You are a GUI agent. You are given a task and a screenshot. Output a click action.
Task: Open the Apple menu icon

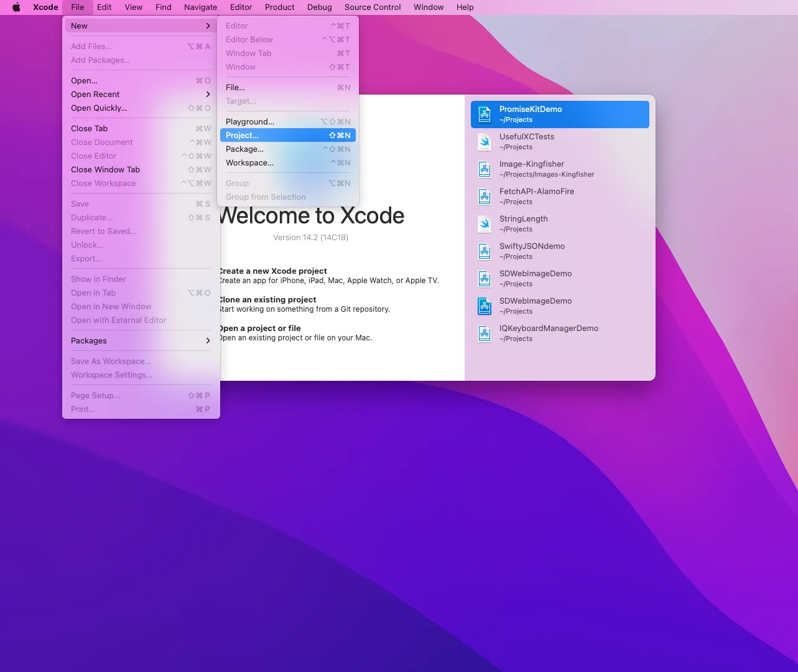(x=17, y=7)
